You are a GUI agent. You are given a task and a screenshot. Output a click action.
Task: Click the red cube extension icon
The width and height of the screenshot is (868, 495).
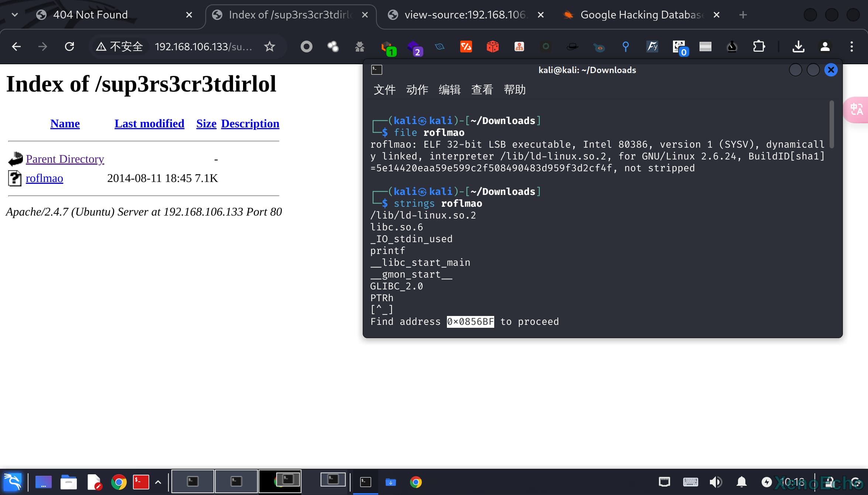(x=492, y=47)
